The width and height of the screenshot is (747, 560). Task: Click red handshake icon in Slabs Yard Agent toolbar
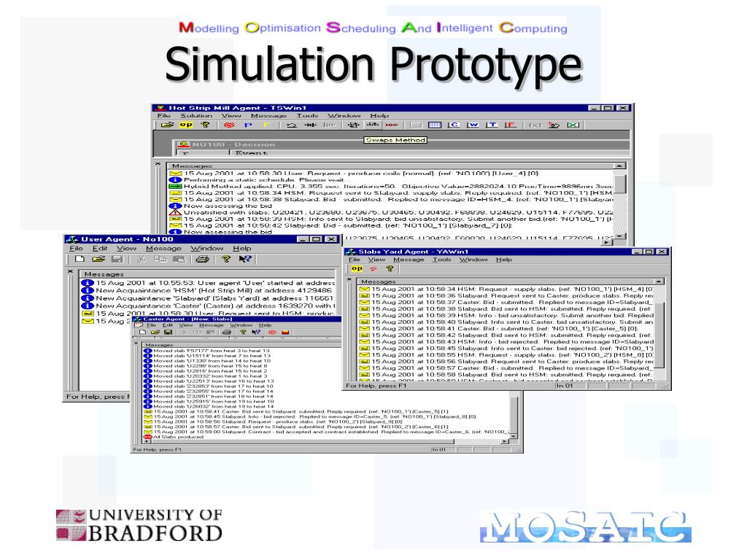(373, 268)
